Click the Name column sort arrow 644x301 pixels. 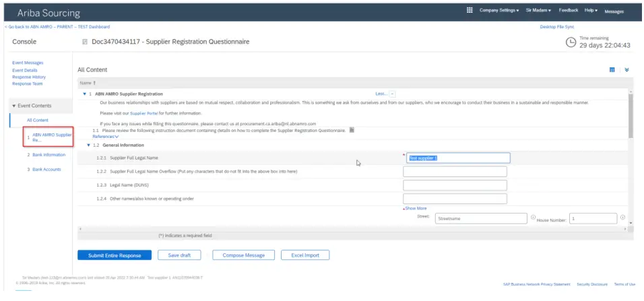tap(94, 83)
